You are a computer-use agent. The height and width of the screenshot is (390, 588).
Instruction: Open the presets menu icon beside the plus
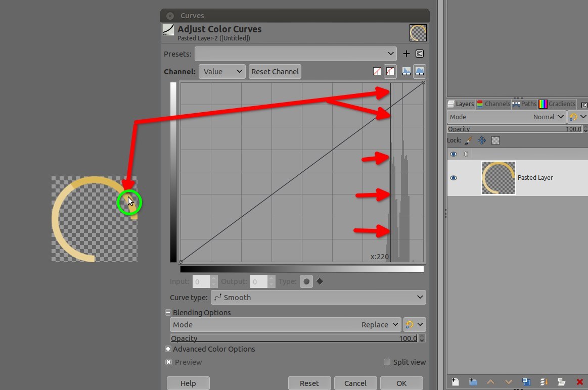point(420,54)
